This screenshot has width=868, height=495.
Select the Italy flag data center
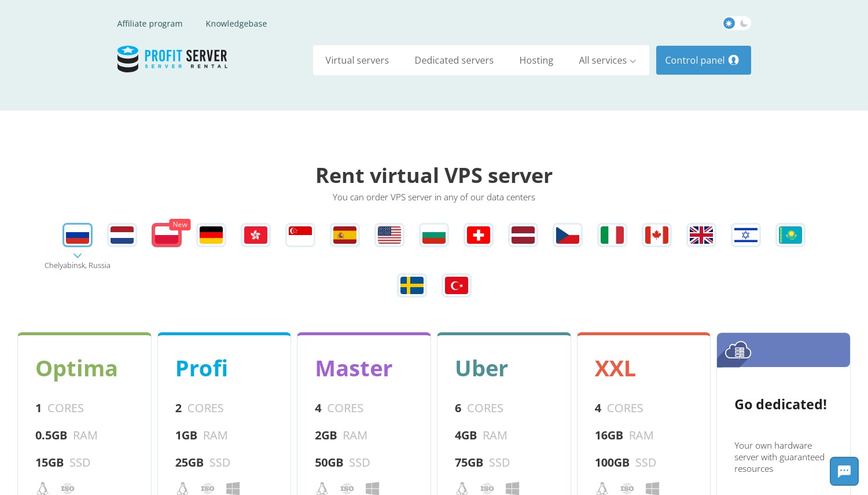612,235
